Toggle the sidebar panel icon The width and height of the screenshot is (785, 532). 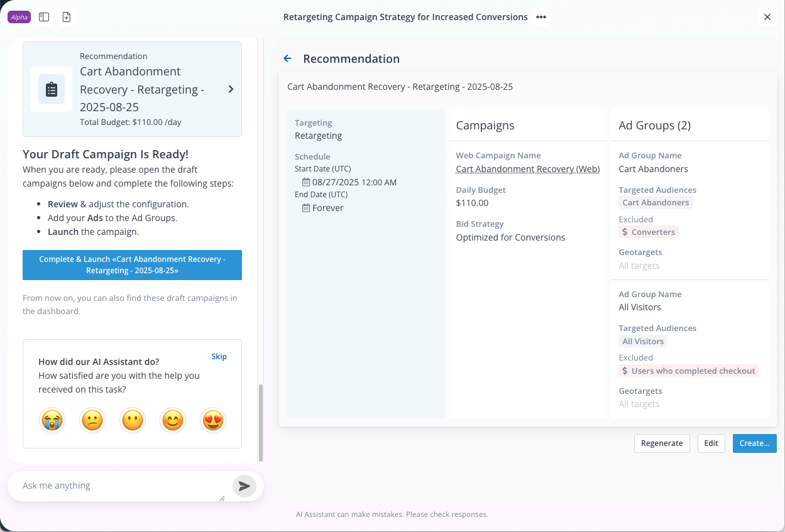pyautogui.click(x=44, y=17)
